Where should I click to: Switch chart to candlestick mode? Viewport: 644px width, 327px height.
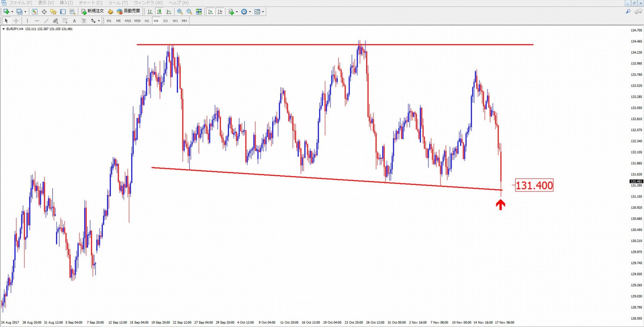pos(159,12)
